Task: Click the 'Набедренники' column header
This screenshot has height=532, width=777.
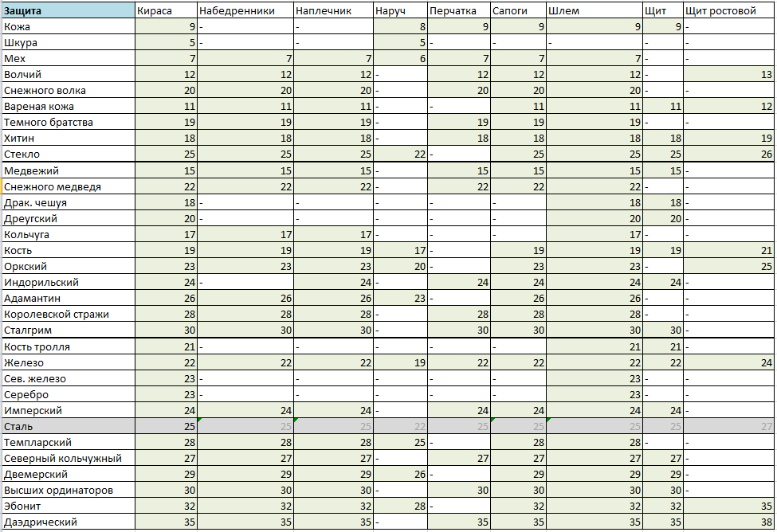Action: click(245, 10)
